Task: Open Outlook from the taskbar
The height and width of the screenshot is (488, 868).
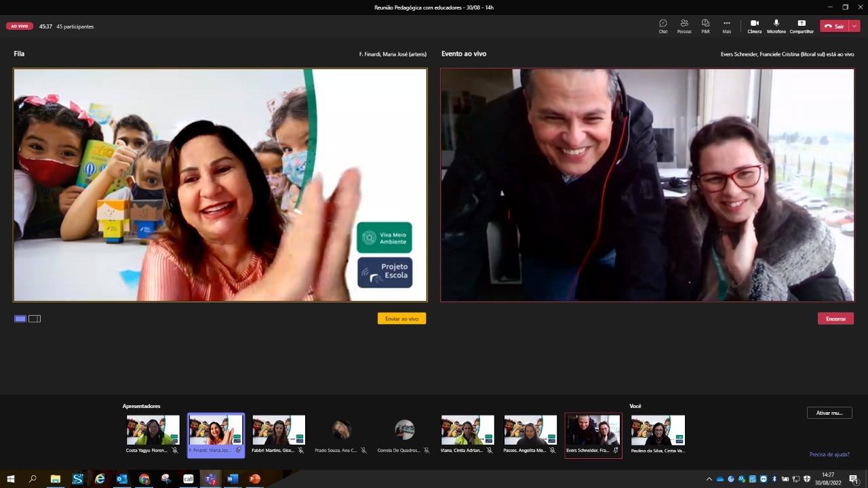Action: tap(122, 479)
